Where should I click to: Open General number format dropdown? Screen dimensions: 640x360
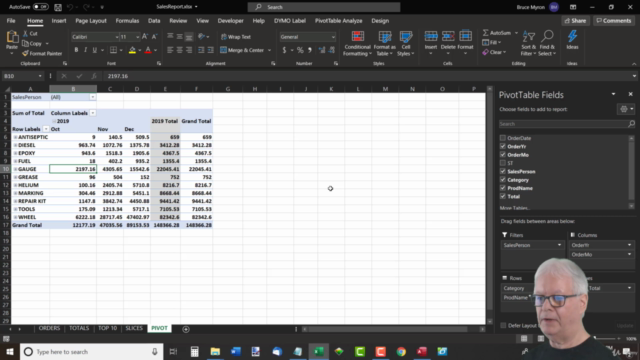pos(333,37)
